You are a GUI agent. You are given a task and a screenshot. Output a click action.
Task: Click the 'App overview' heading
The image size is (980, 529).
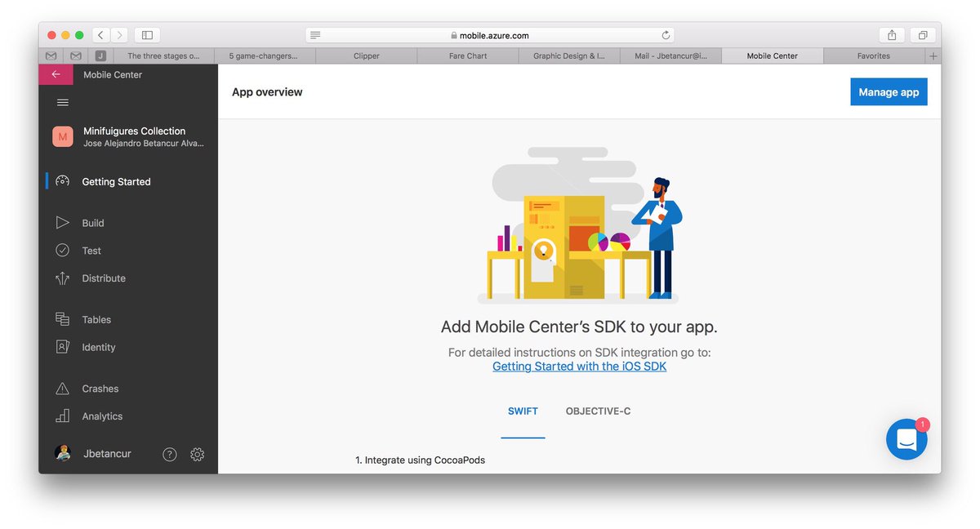(x=267, y=92)
